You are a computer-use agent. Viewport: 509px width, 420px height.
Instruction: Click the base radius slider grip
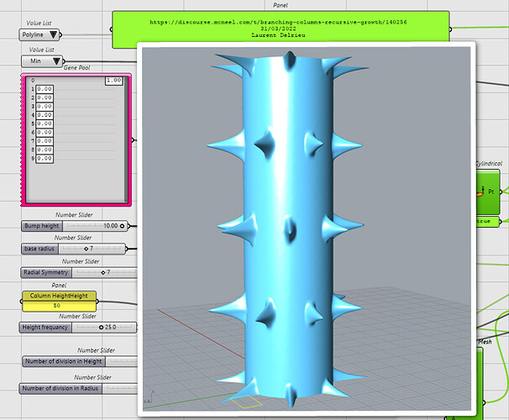86,249
